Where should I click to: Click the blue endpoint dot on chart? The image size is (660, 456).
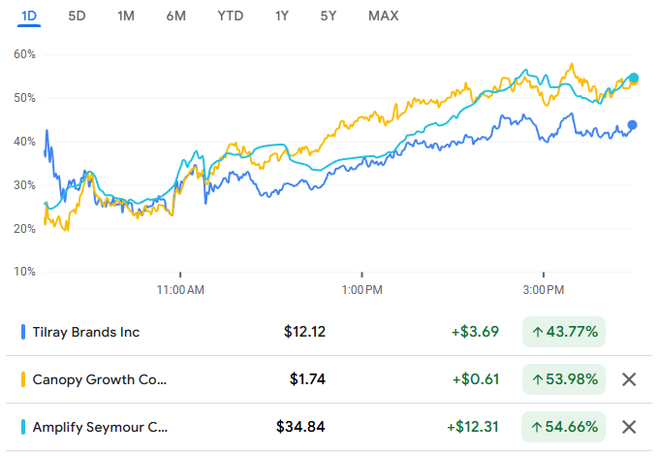tap(632, 125)
